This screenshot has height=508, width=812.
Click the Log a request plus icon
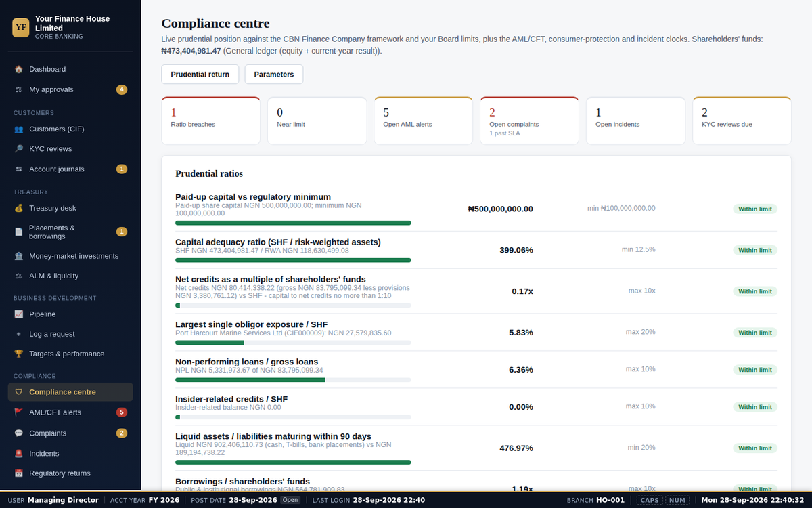coord(19,334)
